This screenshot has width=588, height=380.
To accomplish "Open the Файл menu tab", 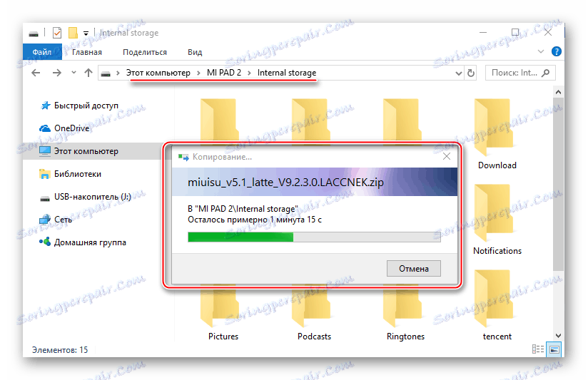I will (x=42, y=52).
